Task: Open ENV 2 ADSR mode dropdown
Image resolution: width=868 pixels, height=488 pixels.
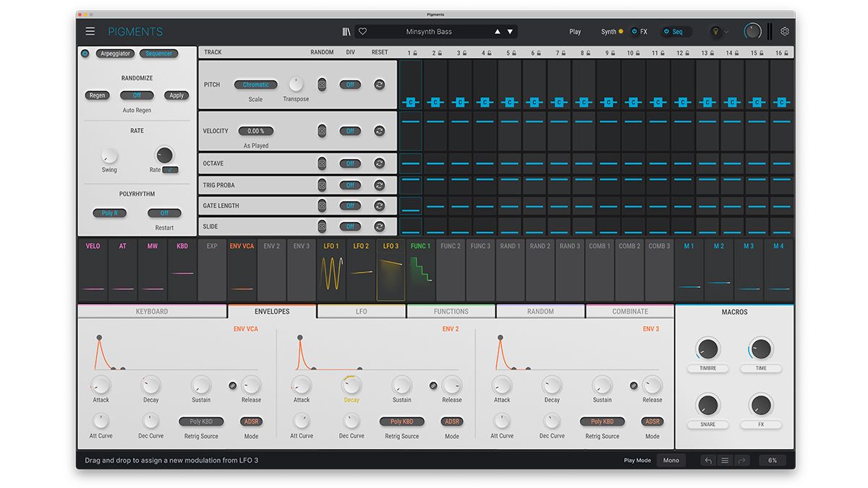Action: [x=452, y=421]
